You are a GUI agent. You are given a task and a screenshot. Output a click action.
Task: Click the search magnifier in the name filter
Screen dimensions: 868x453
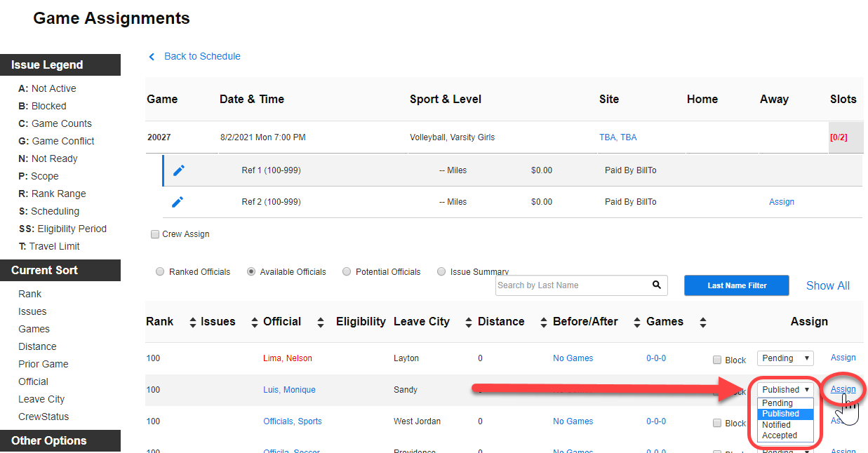tap(656, 285)
